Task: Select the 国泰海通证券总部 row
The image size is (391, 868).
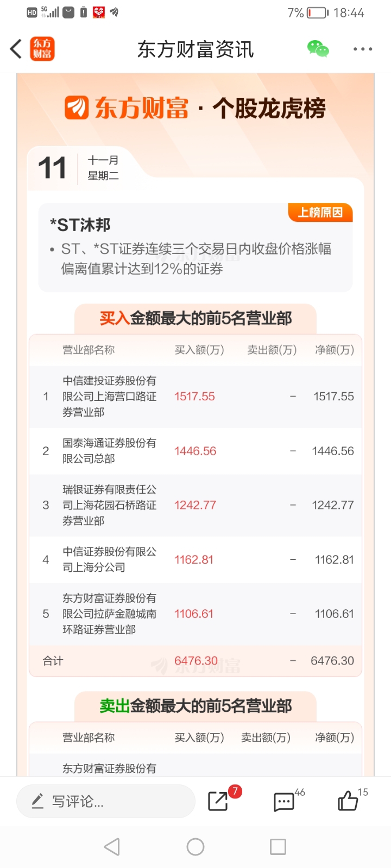Action: pyautogui.click(x=195, y=451)
